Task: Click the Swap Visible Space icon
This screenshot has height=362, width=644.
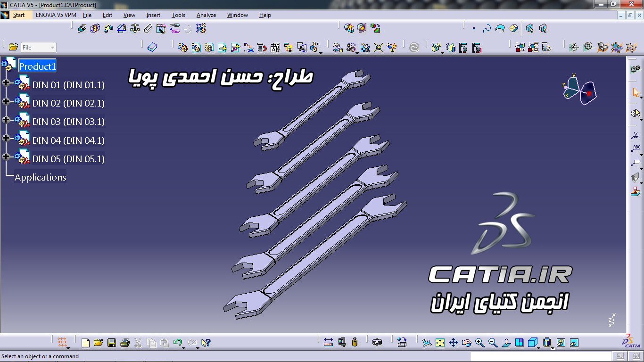Action: [574, 343]
